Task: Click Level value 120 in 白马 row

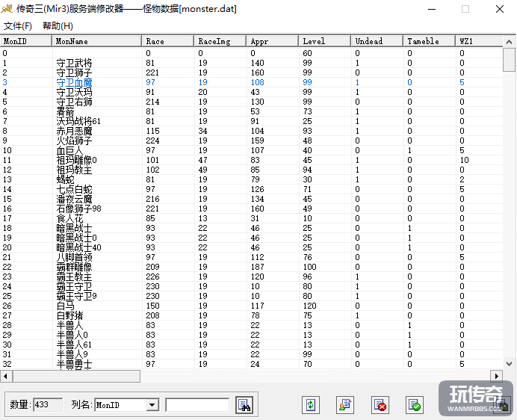Action: (309, 306)
